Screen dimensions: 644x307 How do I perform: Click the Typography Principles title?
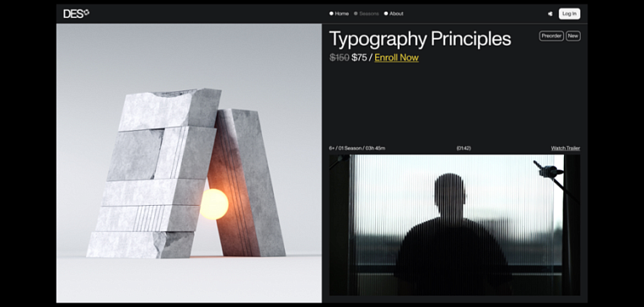[x=420, y=39]
